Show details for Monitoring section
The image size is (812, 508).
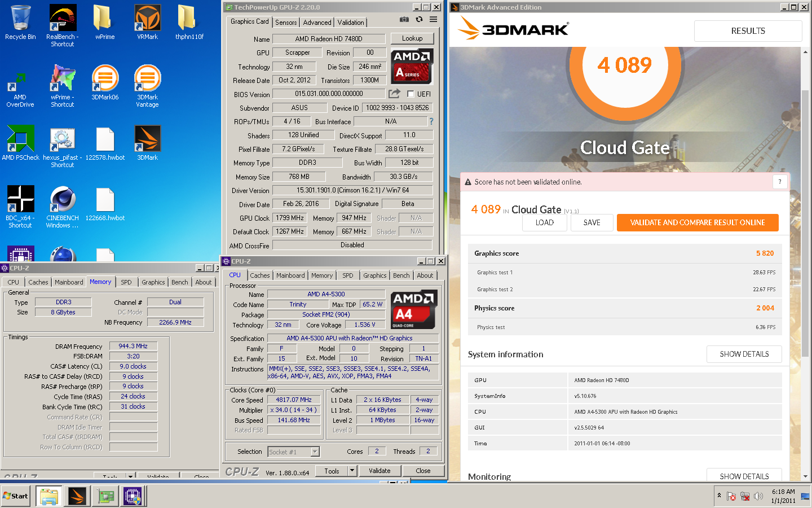[x=744, y=475]
